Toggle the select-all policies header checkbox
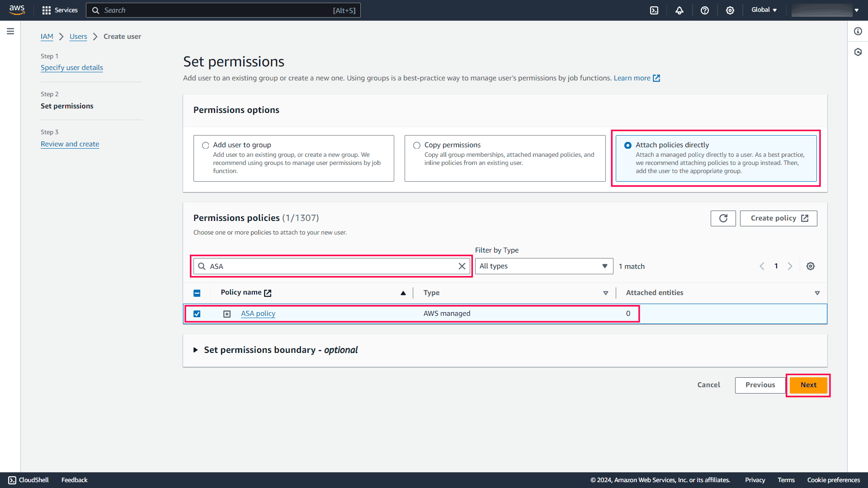The image size is (868, 488). pos(197,293)
